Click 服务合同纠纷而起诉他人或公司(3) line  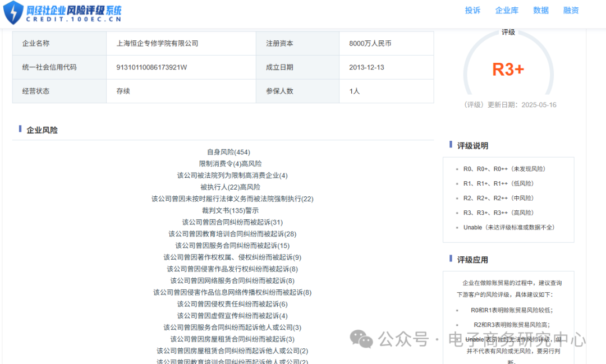232,328
